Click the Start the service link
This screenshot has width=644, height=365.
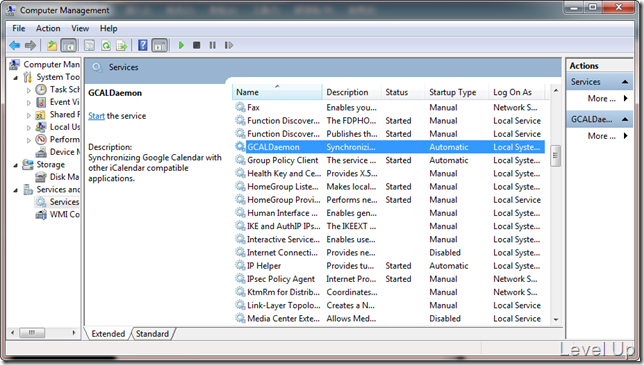[97, 116]
